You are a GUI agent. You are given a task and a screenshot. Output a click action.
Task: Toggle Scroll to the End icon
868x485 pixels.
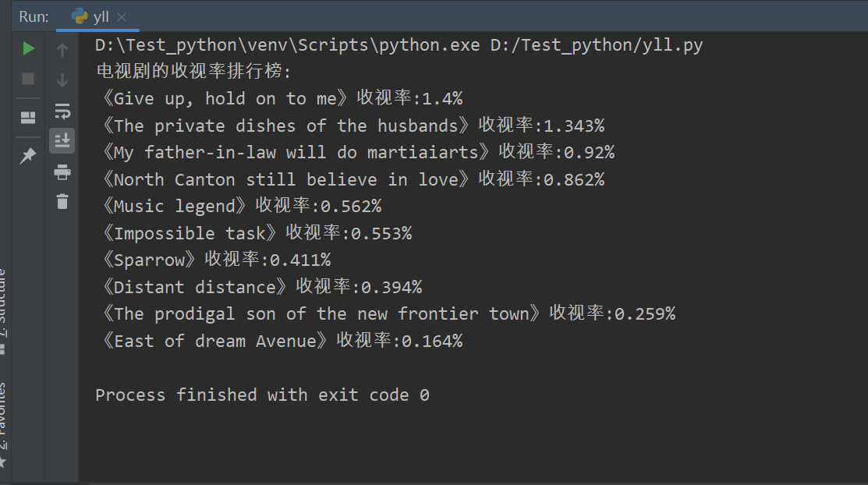[62, 140]
